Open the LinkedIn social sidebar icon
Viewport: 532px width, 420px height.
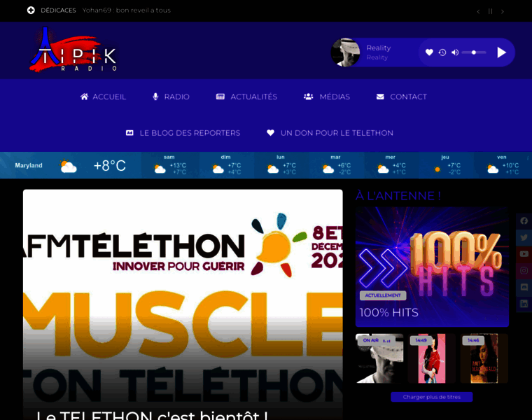coord(524,304)
